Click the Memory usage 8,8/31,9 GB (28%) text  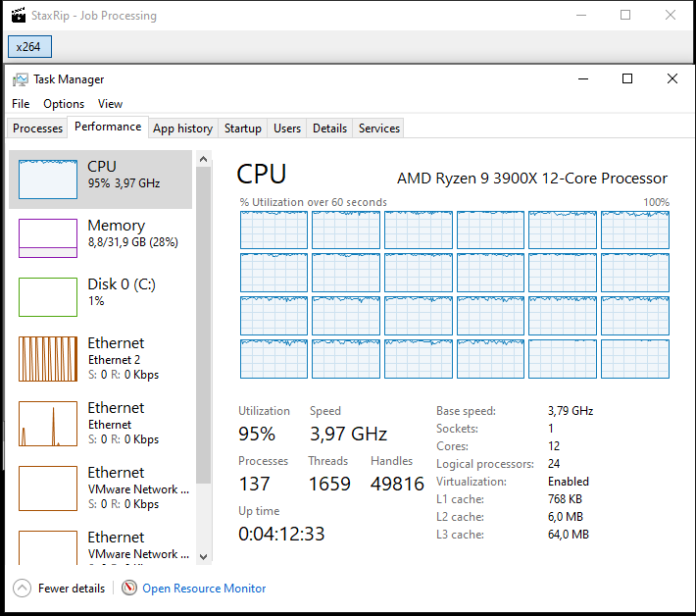[x=132, y=242]
